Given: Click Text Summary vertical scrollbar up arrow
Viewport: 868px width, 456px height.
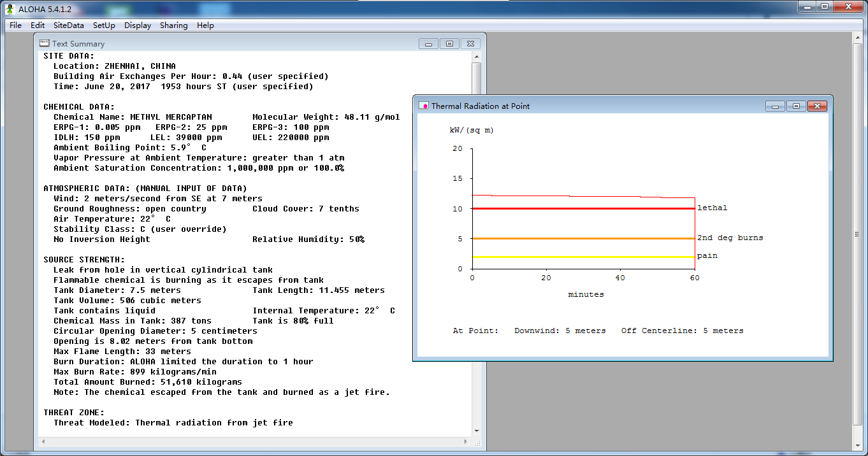Looking at the screenshot, I should coord(477,57).
